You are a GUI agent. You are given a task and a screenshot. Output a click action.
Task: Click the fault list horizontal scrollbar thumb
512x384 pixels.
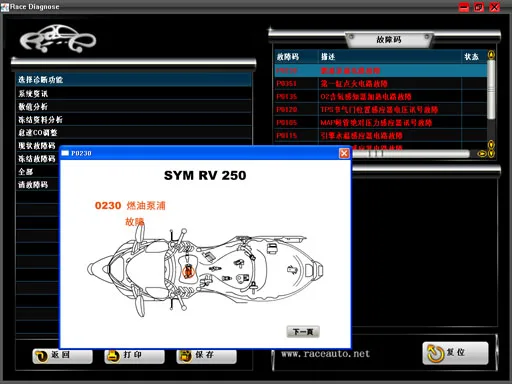pos(411,154)
